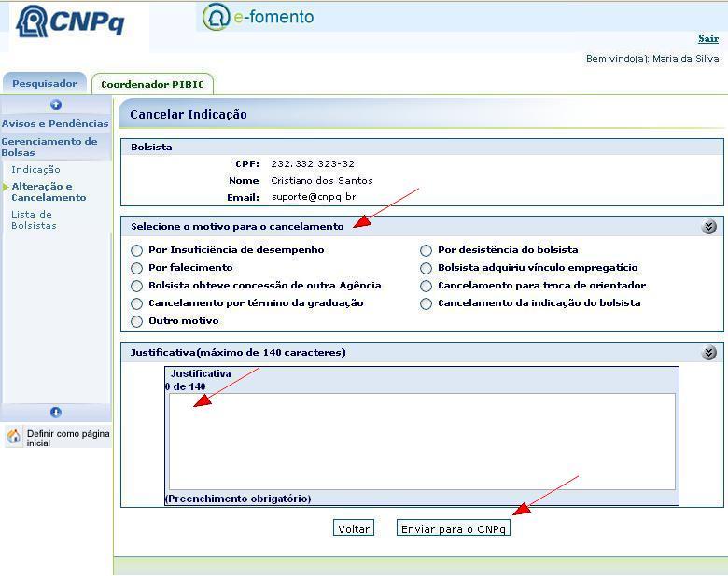Collapse the cancellation reason section
The height and width of the screenshot is (576, 728).
pyautogui.click(x=709, y=227)
